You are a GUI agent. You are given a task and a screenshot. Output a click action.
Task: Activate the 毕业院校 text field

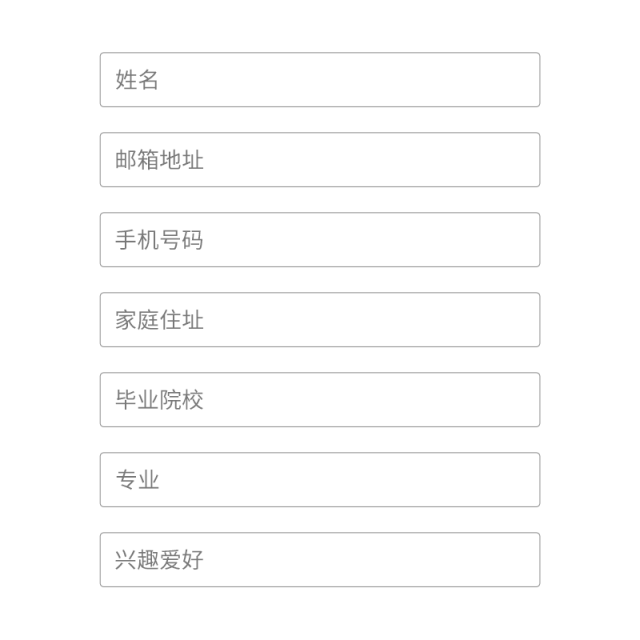pos(320,400)
